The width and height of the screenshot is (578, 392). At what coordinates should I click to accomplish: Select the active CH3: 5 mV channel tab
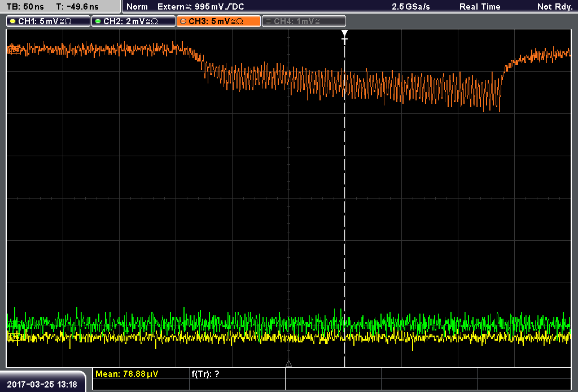(218, 21)
